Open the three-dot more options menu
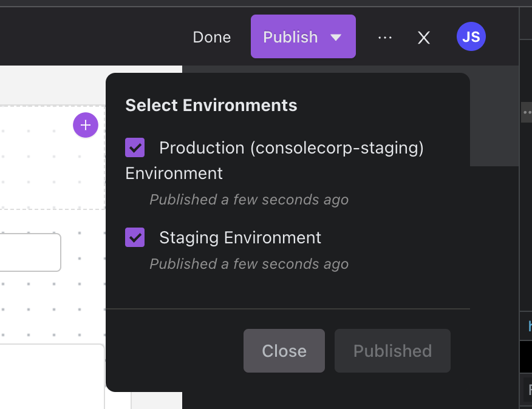532x409 pixels. (x=385, y=37)
